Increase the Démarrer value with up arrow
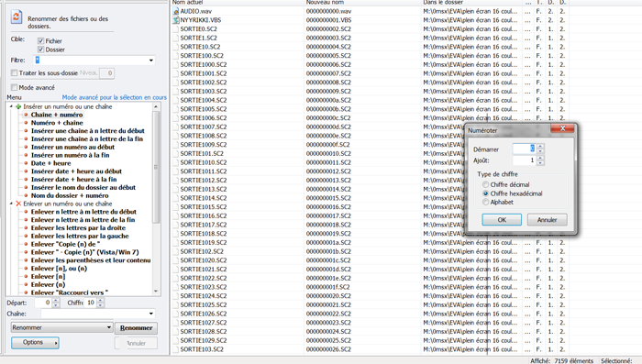642x364 pixels. coord(540,147)
